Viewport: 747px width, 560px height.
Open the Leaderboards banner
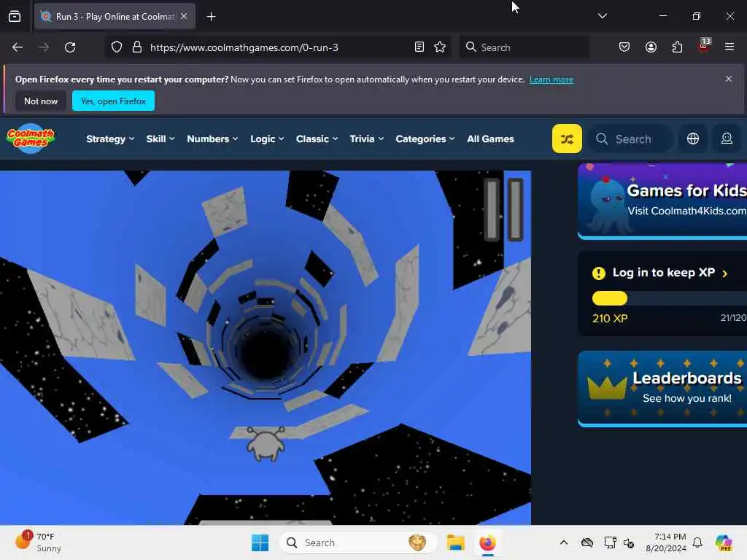tap(662, 389)
